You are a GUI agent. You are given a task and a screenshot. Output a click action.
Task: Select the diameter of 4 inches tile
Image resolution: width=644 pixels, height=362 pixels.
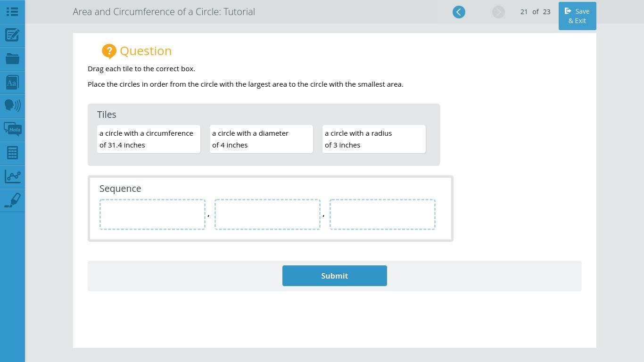(x=261, y=139)
